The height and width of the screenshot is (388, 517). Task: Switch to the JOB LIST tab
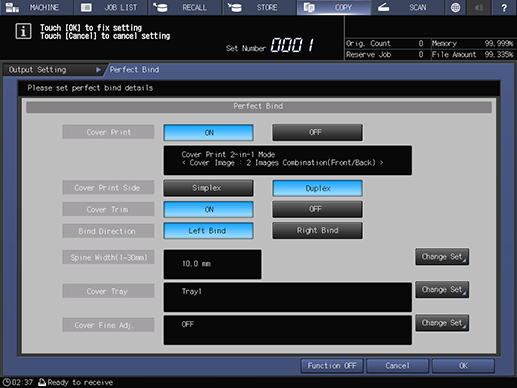111,7
